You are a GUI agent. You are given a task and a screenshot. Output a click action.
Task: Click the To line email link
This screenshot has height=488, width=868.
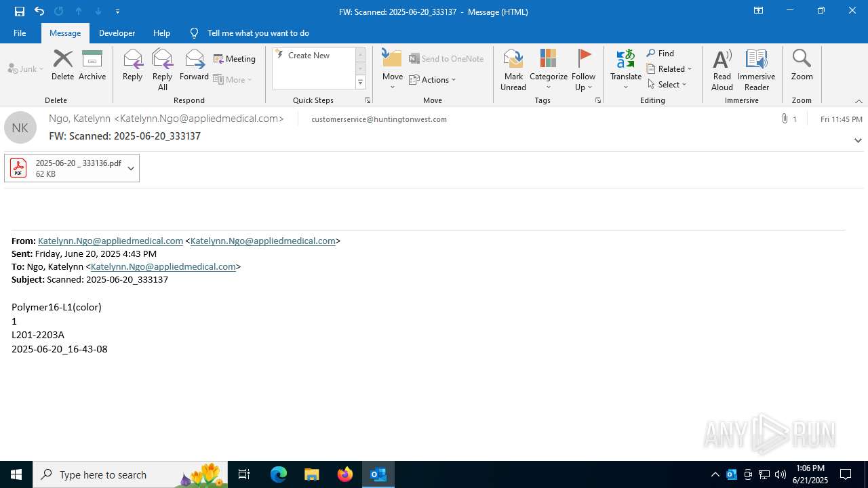[163, 266]
